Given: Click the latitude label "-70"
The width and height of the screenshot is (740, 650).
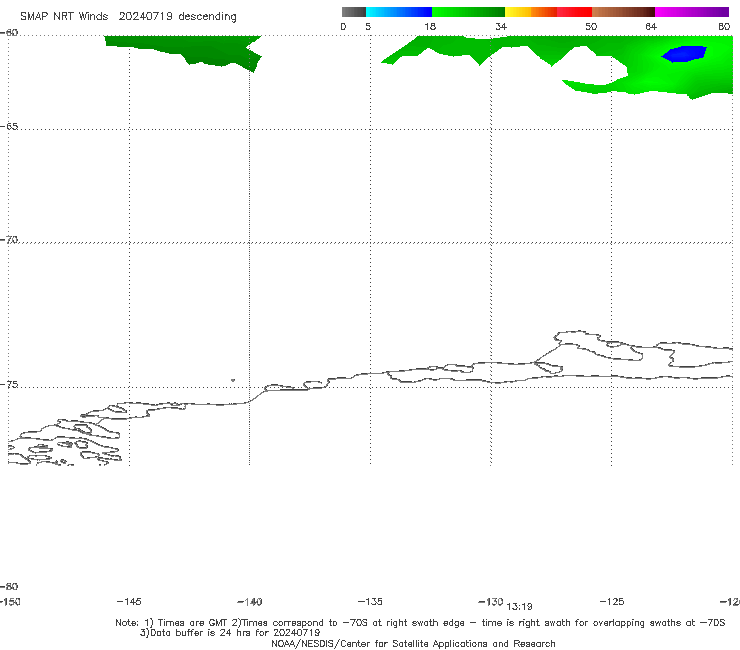Looking at the screenshot, I should coord(9,240).
